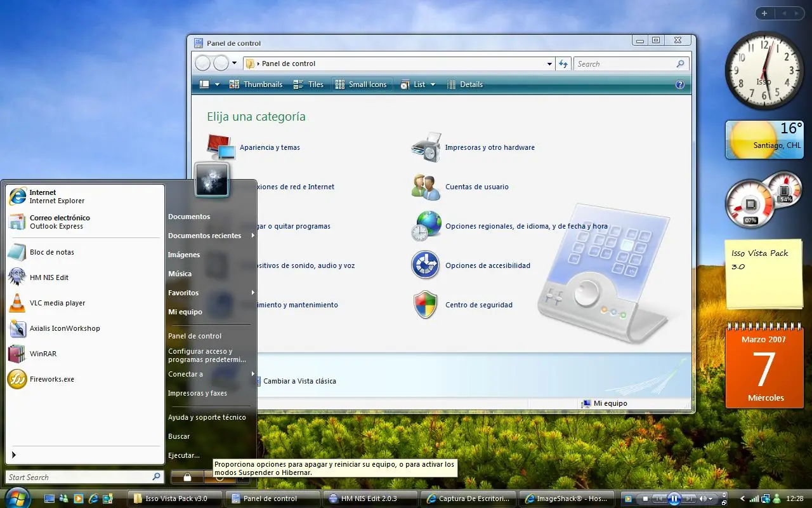Expand All Programs arrow in the Start menu
Viewport: 812px width, 508px height.
pos(14,455)
